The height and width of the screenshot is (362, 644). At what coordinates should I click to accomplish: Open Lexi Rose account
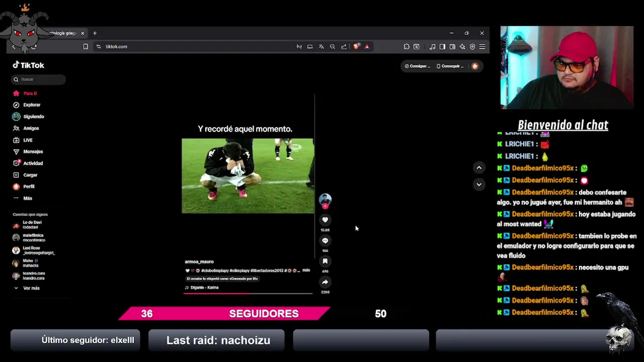34,250
